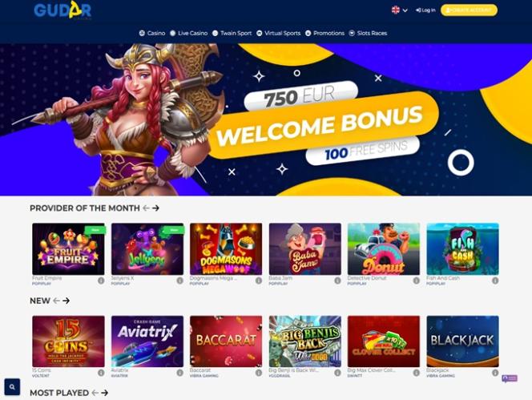
Task: Click the Log In link
Action: click(x=425, y=10)
